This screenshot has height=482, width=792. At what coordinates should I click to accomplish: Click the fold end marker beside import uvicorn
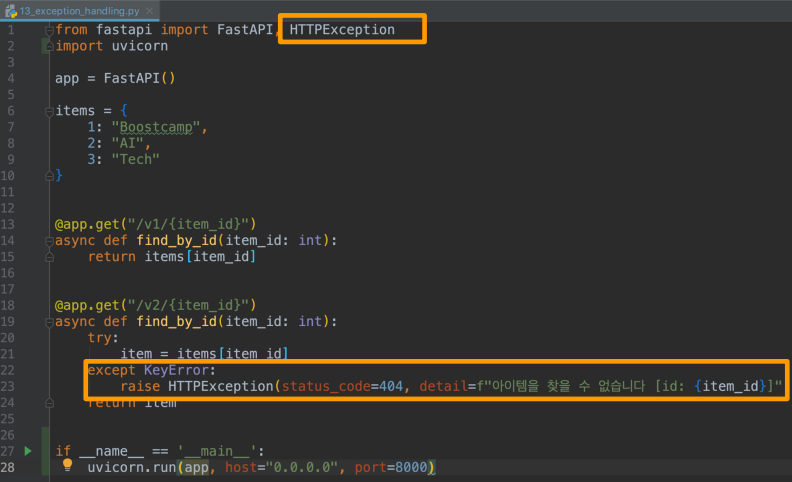coord(50,46)
